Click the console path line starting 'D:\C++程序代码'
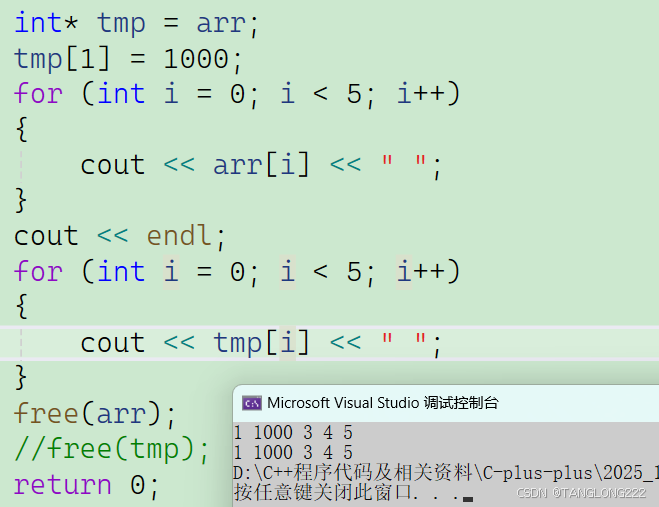 click(446, 473)
